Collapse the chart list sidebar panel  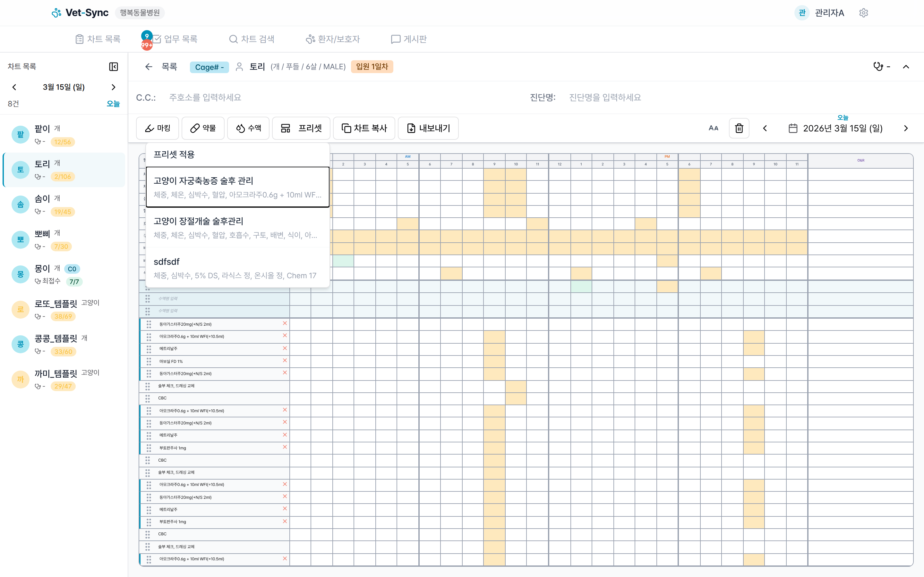click(x=113, y=66)
